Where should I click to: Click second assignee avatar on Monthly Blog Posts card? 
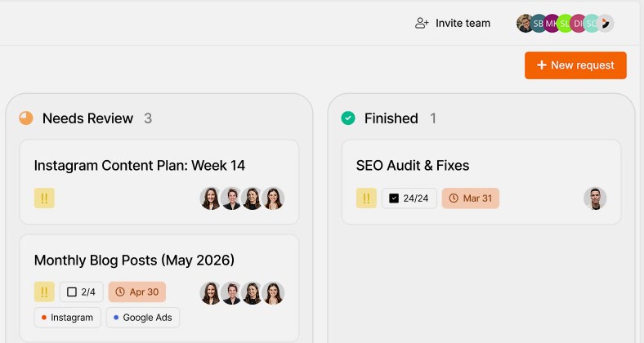tap(231, 293)
